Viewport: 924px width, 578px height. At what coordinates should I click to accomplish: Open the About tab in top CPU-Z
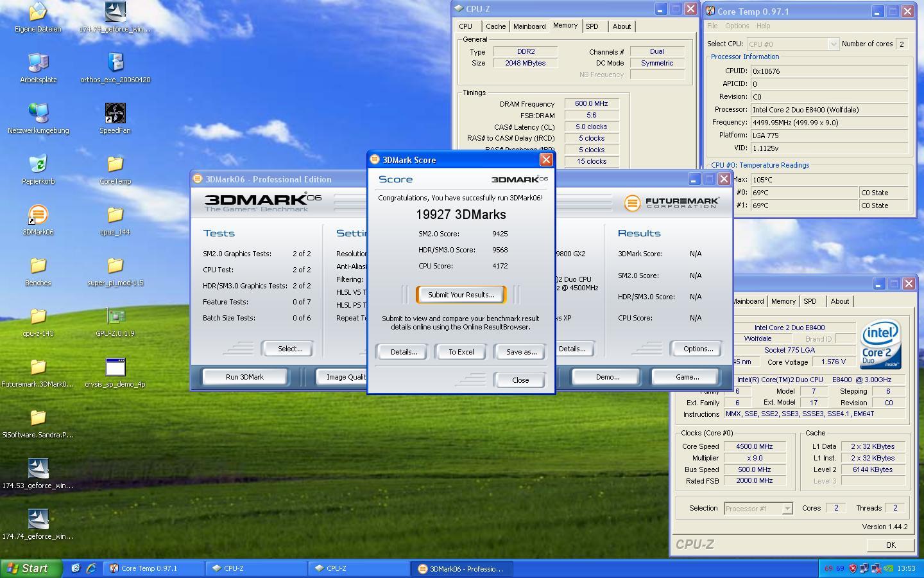point(621,26)
